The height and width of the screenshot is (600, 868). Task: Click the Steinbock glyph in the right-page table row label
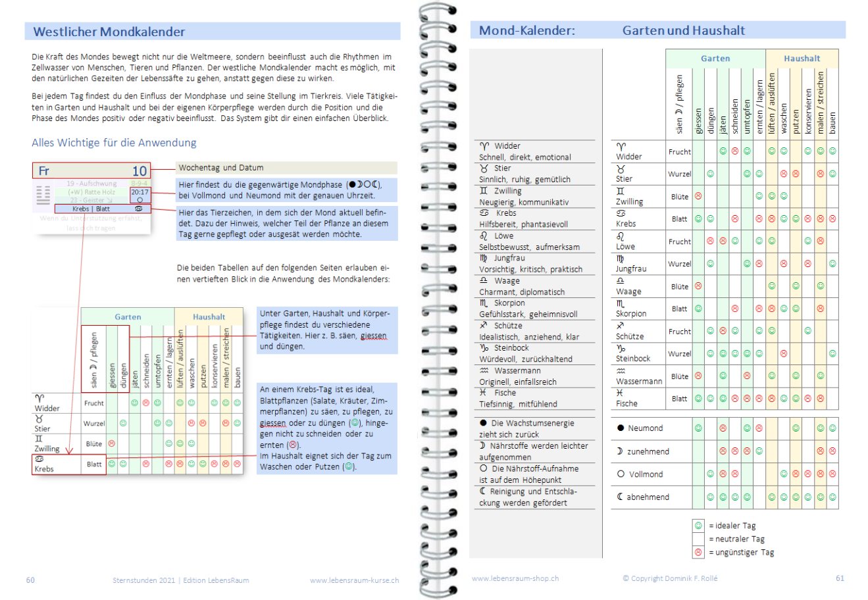[621, 349]
